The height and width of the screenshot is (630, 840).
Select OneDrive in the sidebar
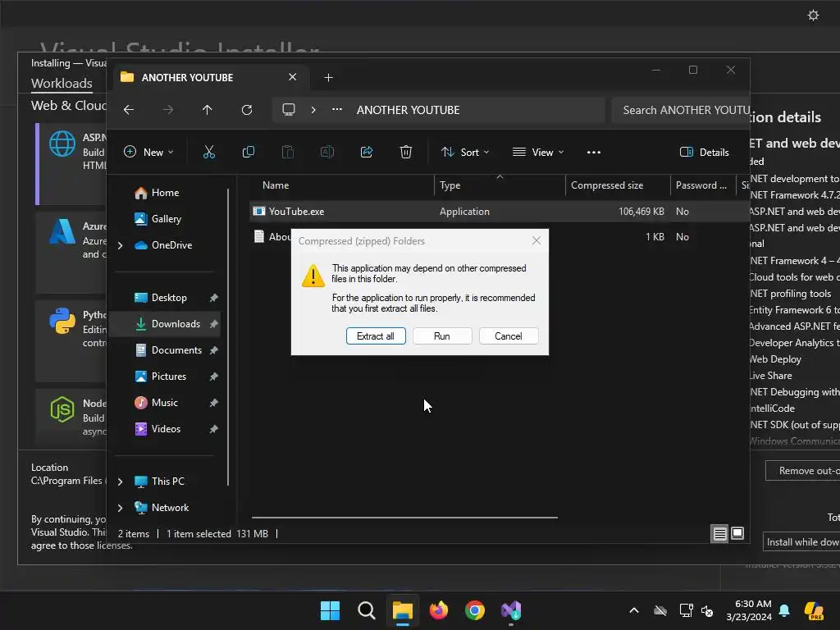(171, 244)
